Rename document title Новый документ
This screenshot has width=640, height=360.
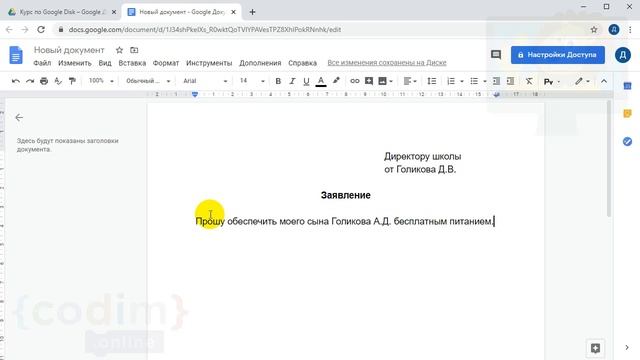69,50
